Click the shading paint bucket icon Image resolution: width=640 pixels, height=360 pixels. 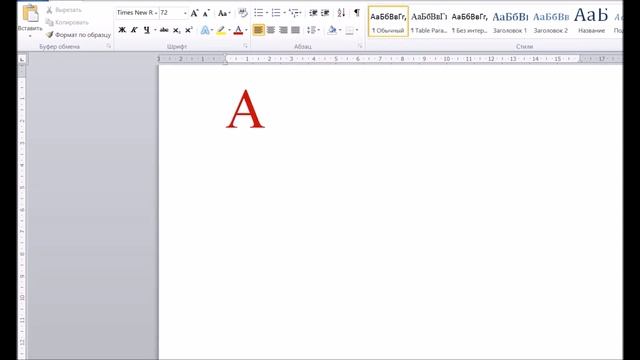[x=332, y=30]
